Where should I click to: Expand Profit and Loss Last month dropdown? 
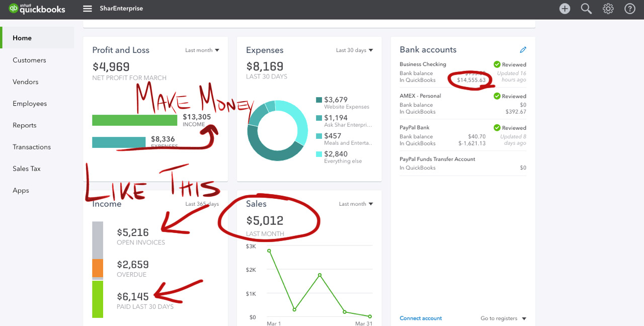coord(202,50)
